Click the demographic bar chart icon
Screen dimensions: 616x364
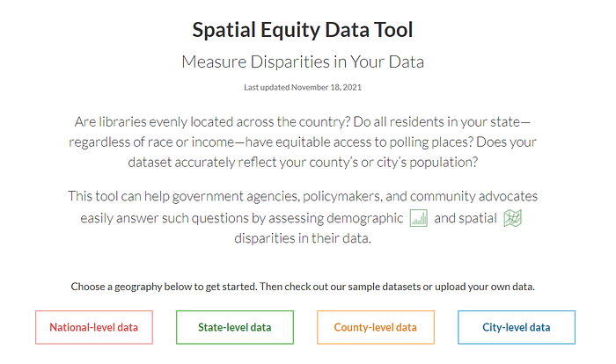point(418,218)
